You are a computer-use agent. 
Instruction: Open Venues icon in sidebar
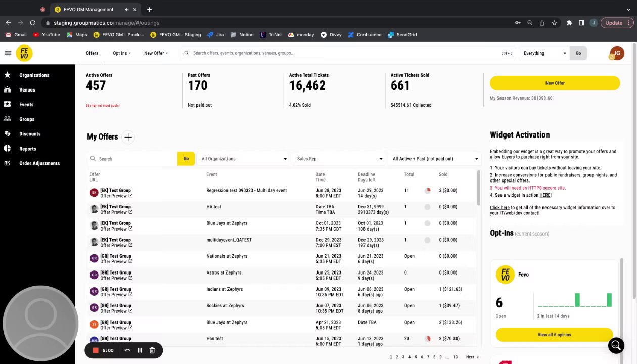pos(7,89)
